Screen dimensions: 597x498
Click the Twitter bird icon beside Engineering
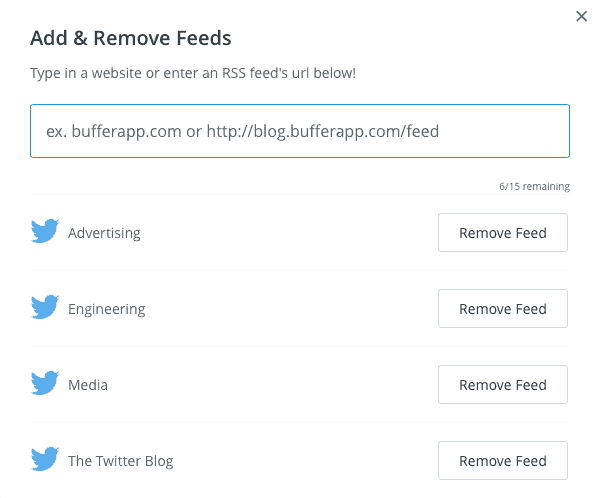coord(45,307)
